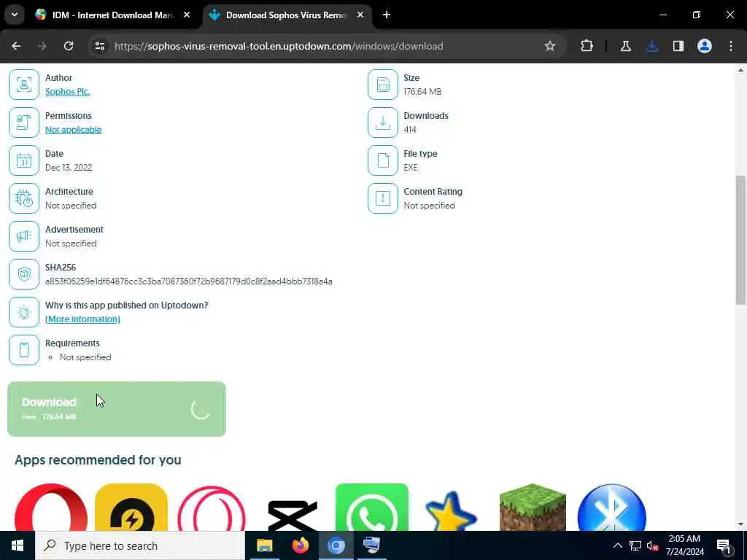Click the (More information) link
The height and width of the screenshot is (560, 747).
(x=82, y=319)
